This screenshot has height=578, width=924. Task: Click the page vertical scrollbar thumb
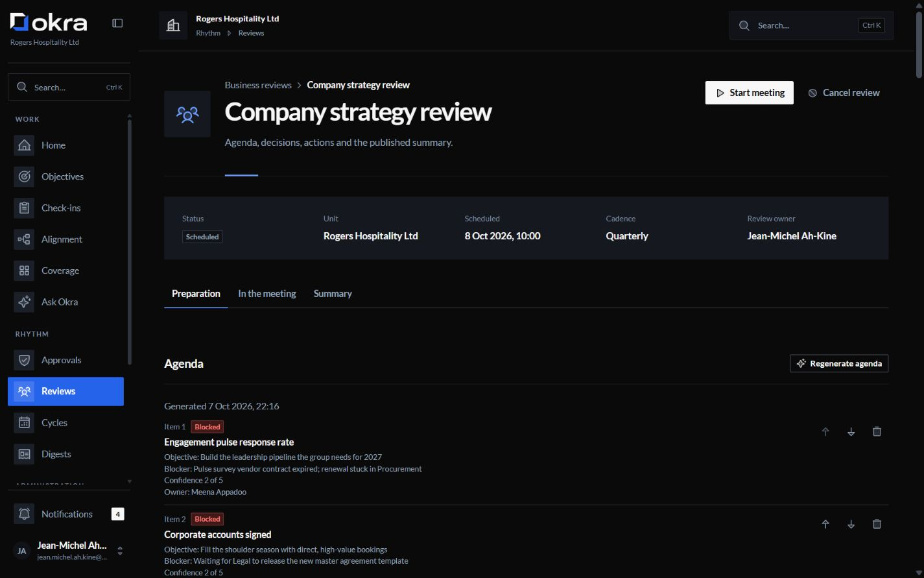[x=919, y=44]
